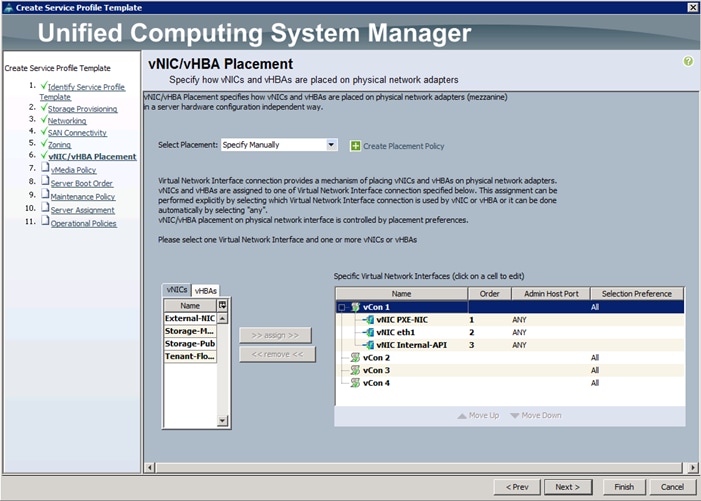Select the vCon 4 row
701x501 pixels.
coord(510,383)
